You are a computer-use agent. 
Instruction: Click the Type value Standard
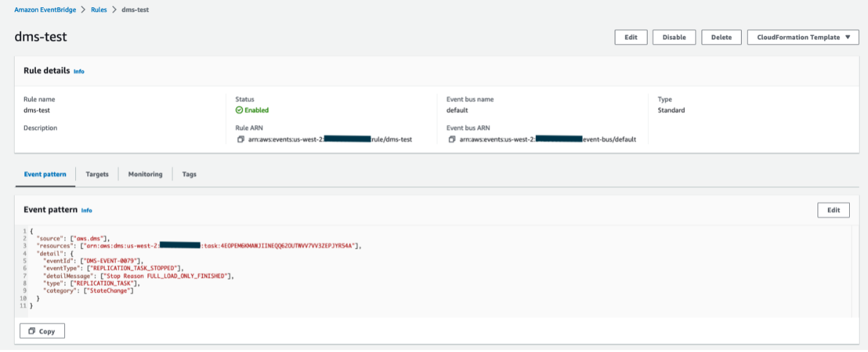(671, 110)
